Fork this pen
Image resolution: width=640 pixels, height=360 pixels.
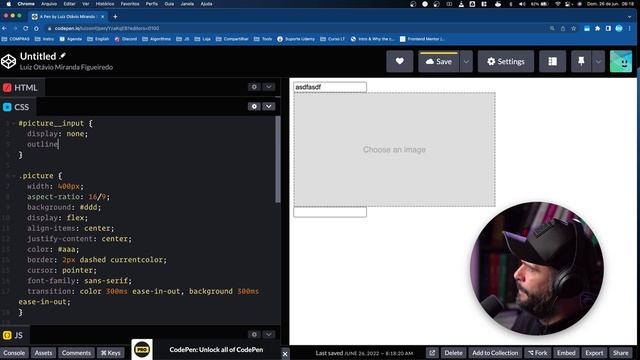(538, 353)
